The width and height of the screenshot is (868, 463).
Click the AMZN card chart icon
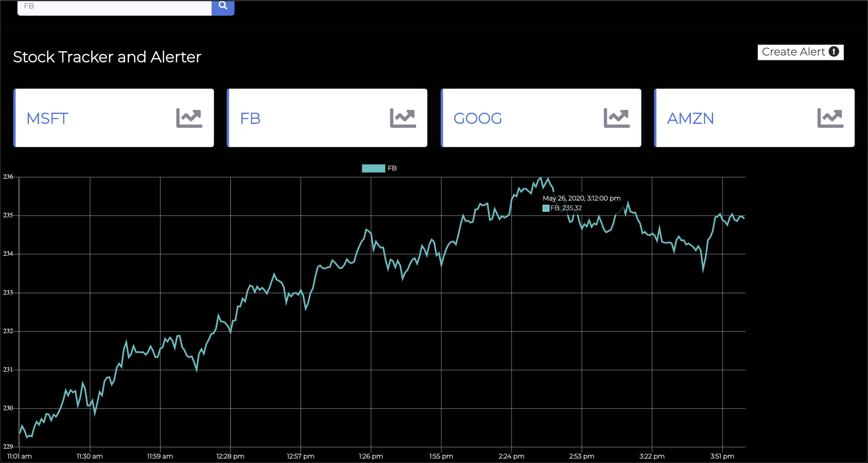pos(830,118)
